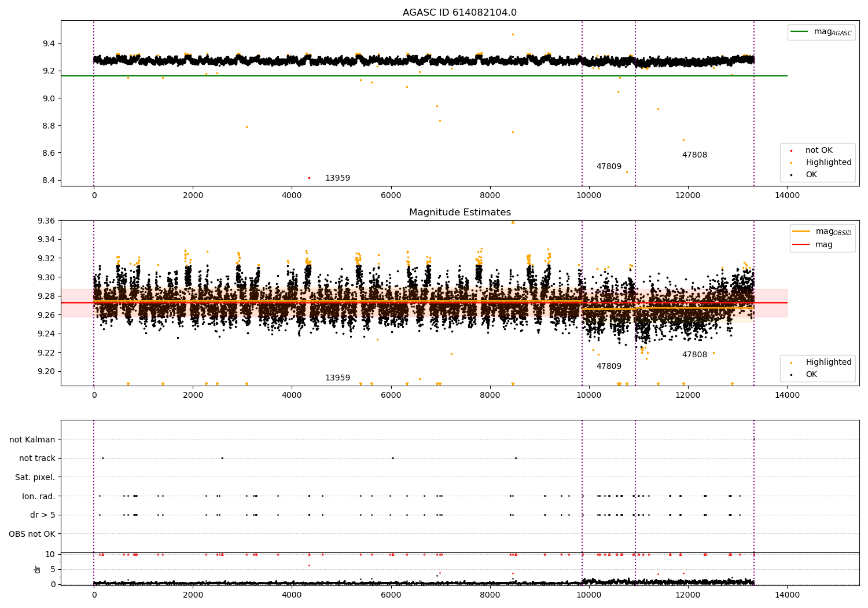Click the 47808 annotation in Magnitude Estimates plot
Screen dimensions: 868x608
[694, 355]
